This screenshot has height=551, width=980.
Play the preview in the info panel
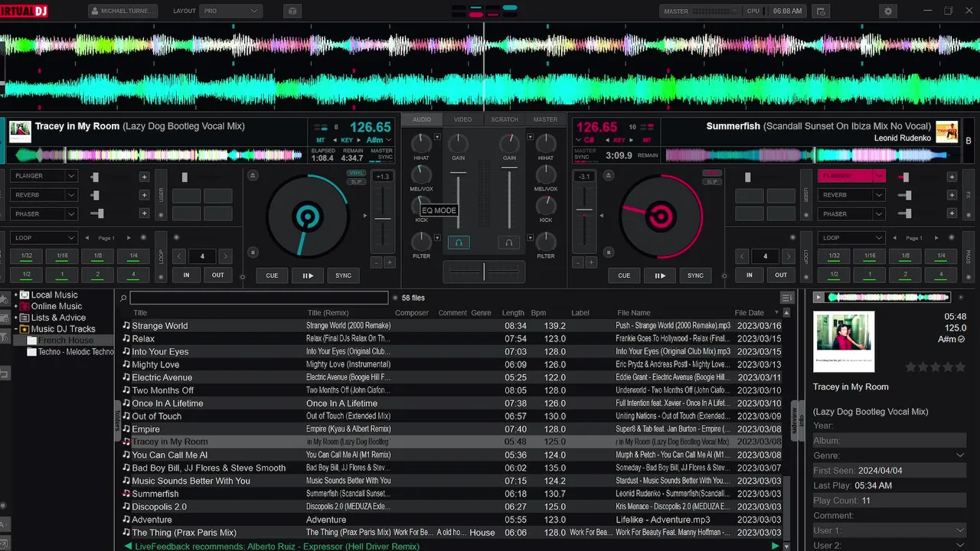818,297
